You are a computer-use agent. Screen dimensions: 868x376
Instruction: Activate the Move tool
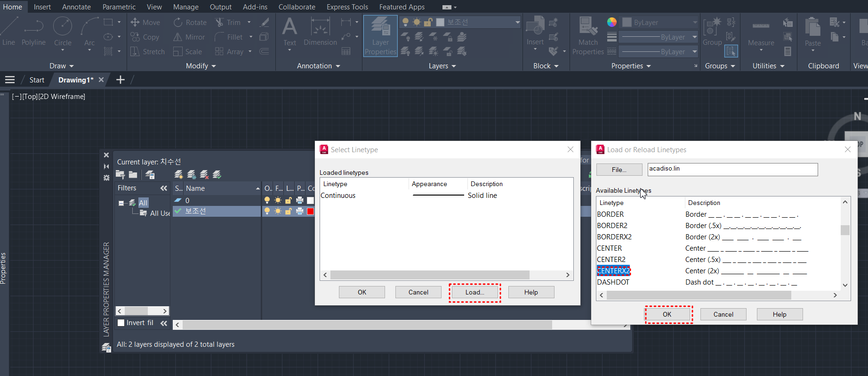pyautogui.click(x=145, y=22)
